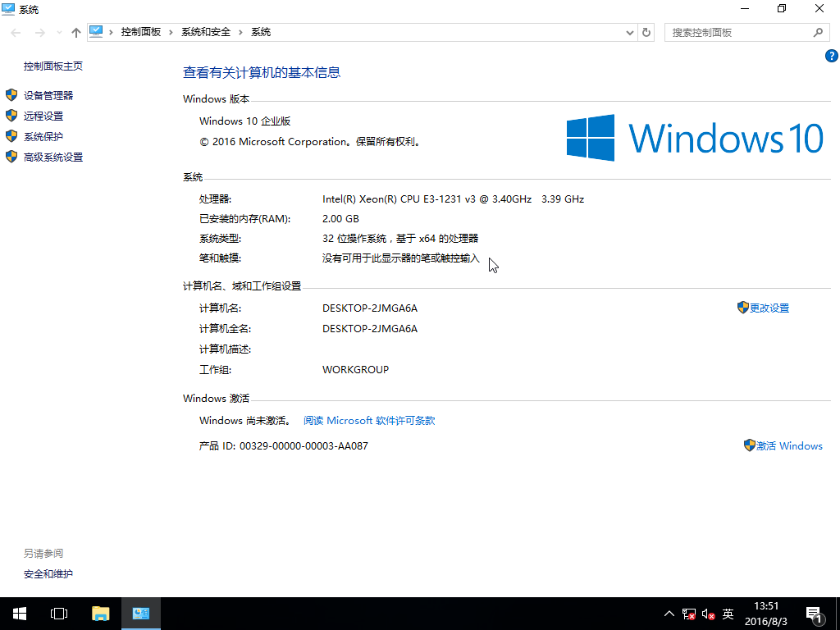
Task: Open the Windows Start menu
Action: pos(20,614)
